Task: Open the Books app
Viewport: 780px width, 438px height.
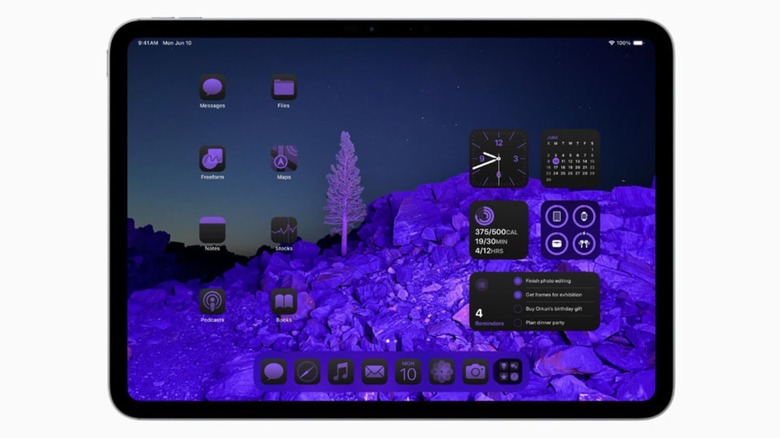Action: [284, 302]
